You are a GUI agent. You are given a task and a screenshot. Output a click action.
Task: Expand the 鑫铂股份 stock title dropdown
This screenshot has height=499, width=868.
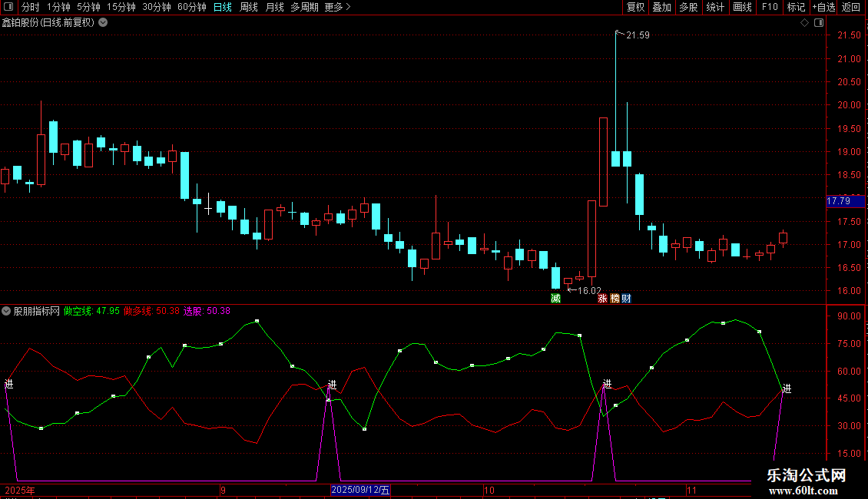pyautogui.click(x=103, y=22)
